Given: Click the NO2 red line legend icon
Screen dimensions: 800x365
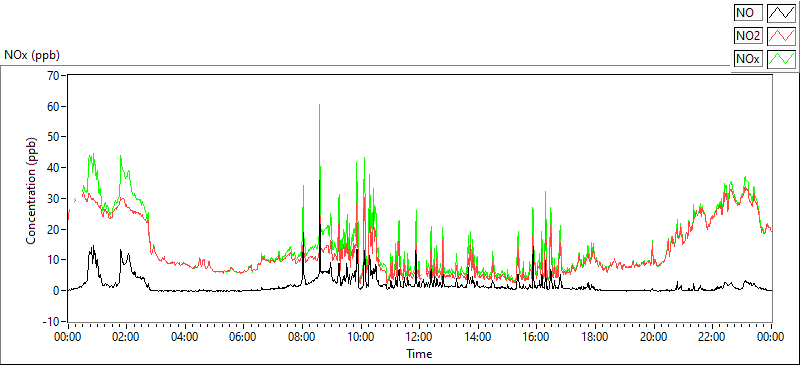Looking at the screenshot, I should pyautogui.click(x=781, y=36).
